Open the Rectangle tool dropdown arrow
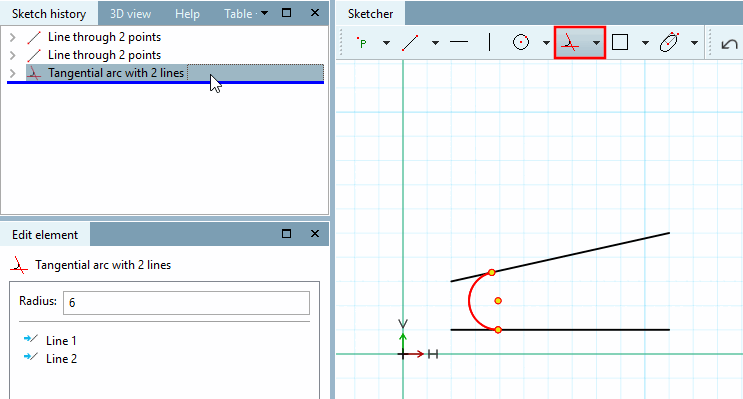 pyautogui.click(x=645, y=43)
